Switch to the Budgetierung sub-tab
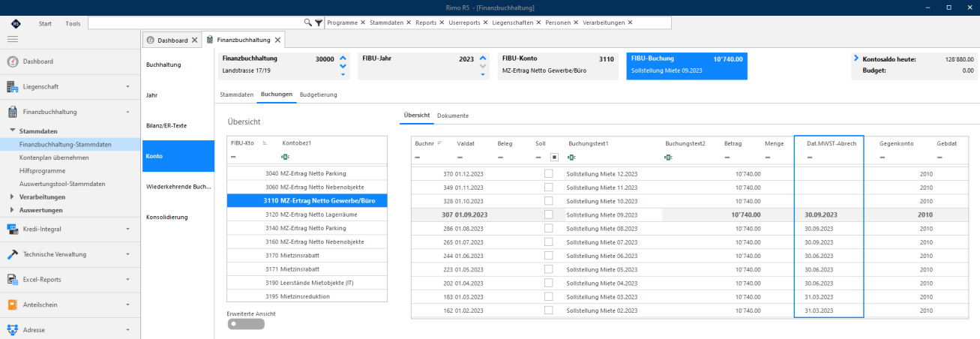Screen dimensions: 980x339 pos(318,94)
